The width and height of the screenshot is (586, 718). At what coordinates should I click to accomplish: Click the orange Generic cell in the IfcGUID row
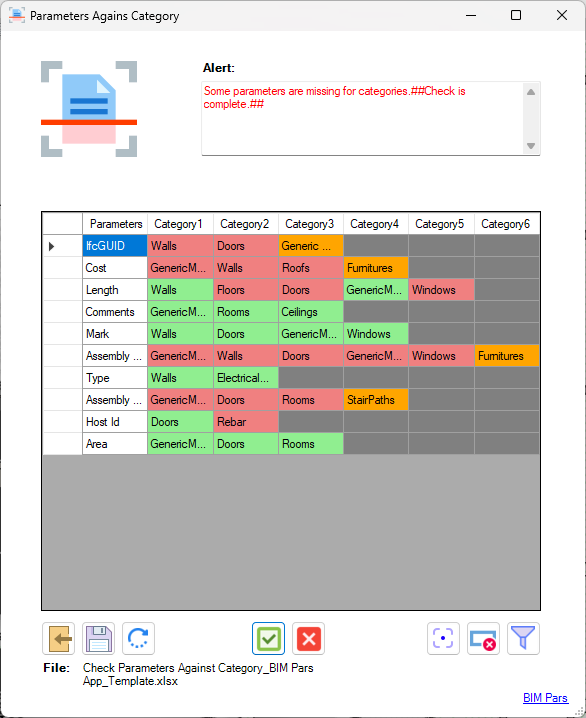311,246
